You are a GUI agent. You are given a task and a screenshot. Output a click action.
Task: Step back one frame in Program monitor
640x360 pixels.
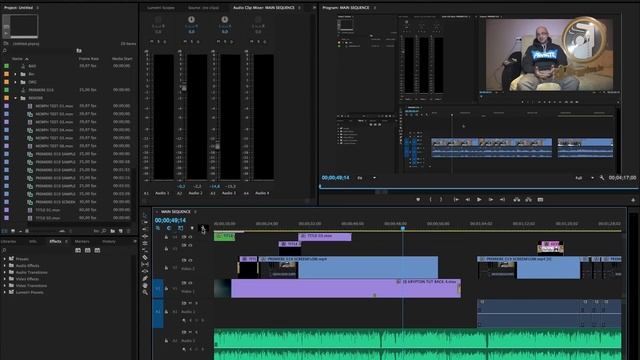point(468,200)
